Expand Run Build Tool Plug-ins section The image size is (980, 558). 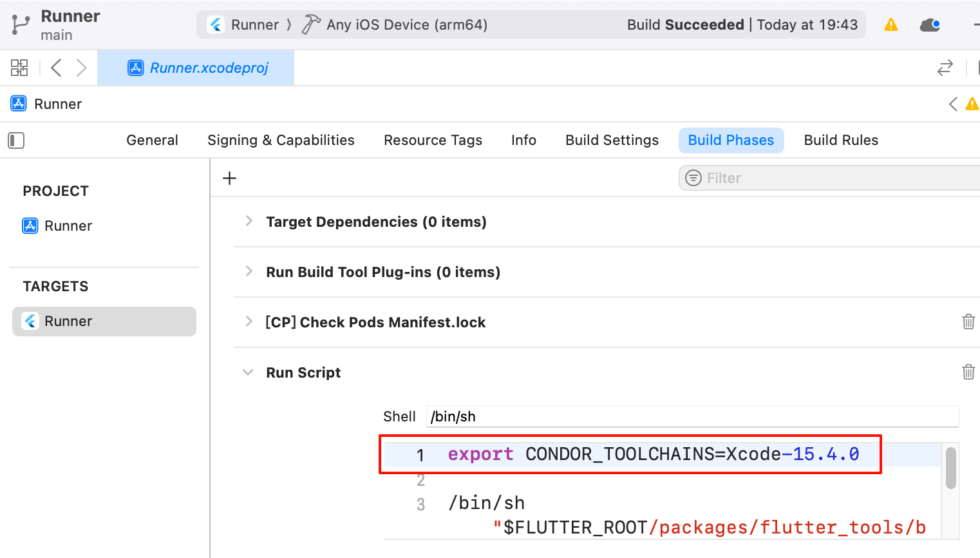coord(249,271)
